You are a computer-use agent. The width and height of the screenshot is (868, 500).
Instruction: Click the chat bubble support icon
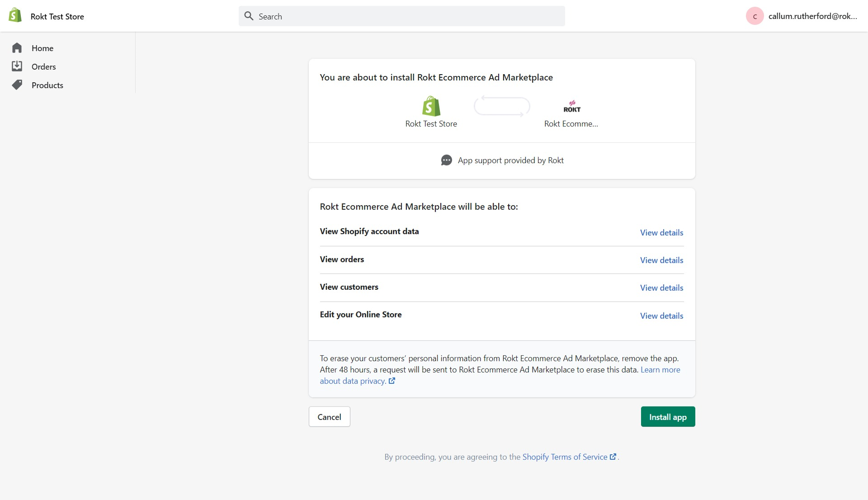(446, 160)
